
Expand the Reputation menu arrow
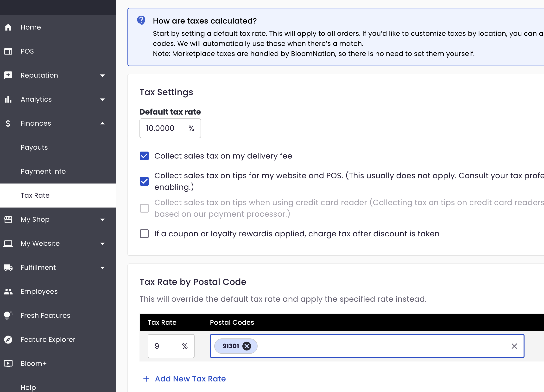(102, 76)
